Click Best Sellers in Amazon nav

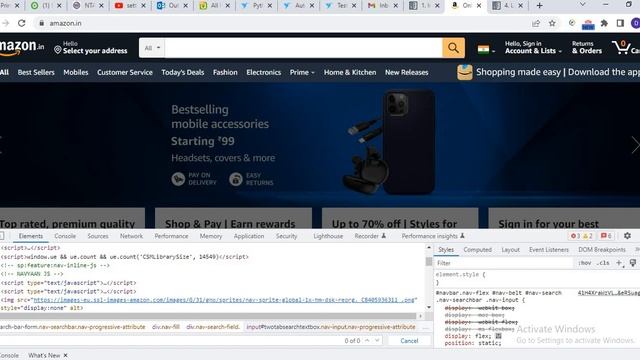pyautogui.click(x=36, y=72)
